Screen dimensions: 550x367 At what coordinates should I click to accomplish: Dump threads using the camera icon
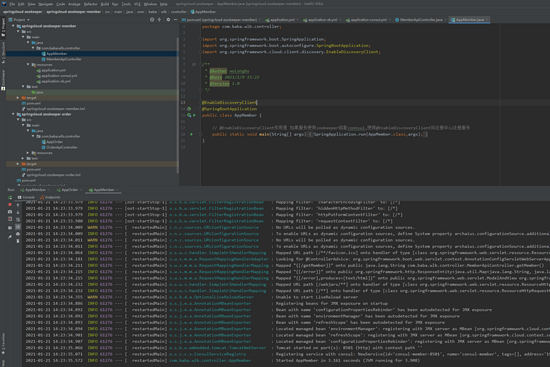tap(10, 212)
